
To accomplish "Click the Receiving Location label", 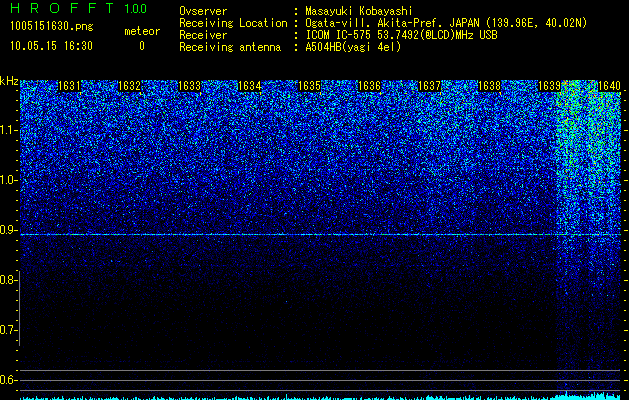I will pos(233,23).
